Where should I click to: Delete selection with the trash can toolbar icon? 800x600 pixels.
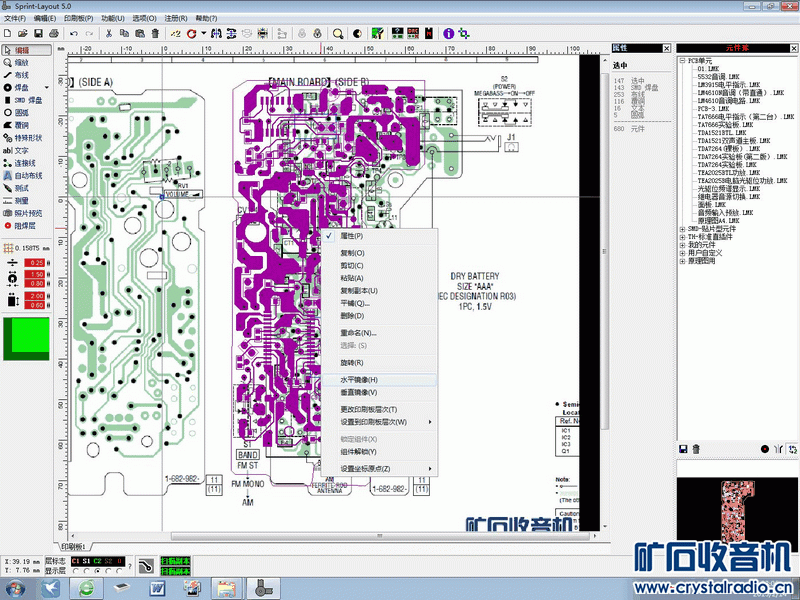[155, 33]
